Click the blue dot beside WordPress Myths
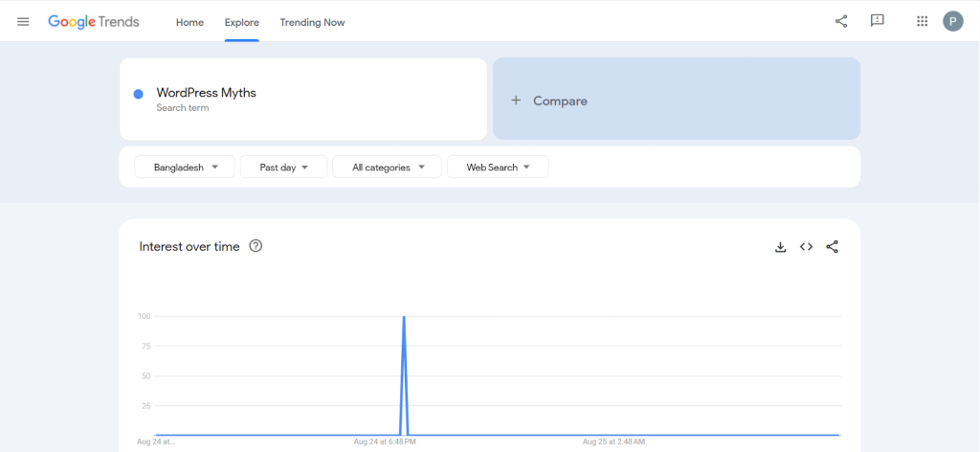The width and height of the screenshot is (980, 452). (x=138, y=94)
